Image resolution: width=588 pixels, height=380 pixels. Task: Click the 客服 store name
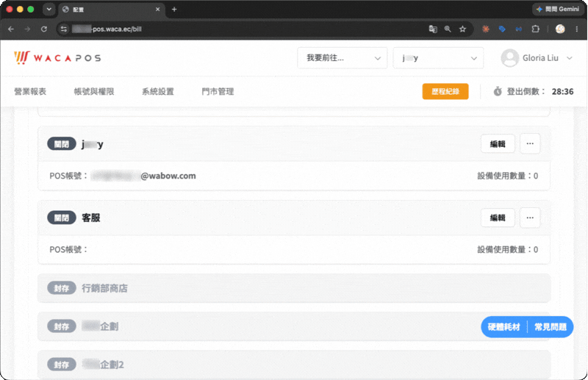point(91,218)
